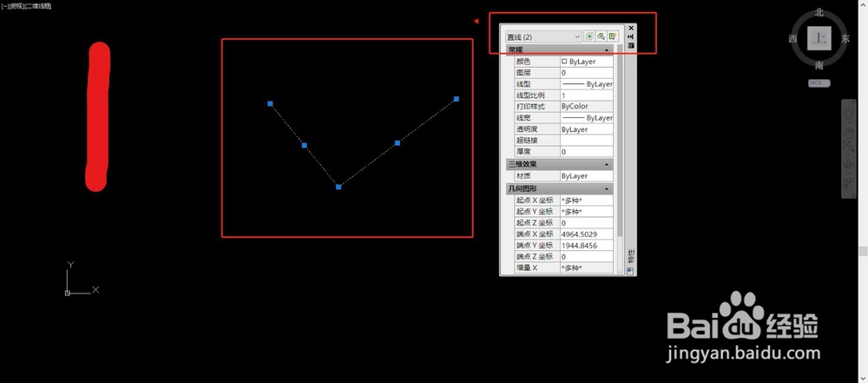Edit 端点 Y 坐标 value 1944.8456
The height and width of the screenshot is (383, 868).
point(586,246)
